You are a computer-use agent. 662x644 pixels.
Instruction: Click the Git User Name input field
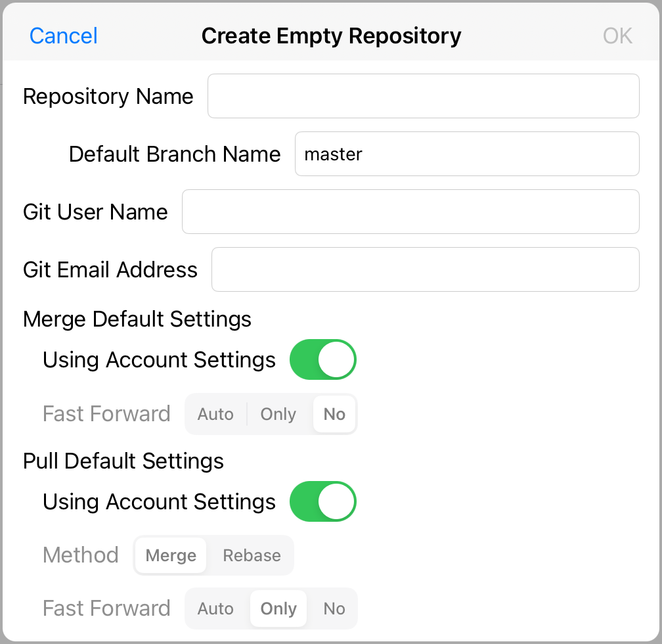tap(410, 212)
